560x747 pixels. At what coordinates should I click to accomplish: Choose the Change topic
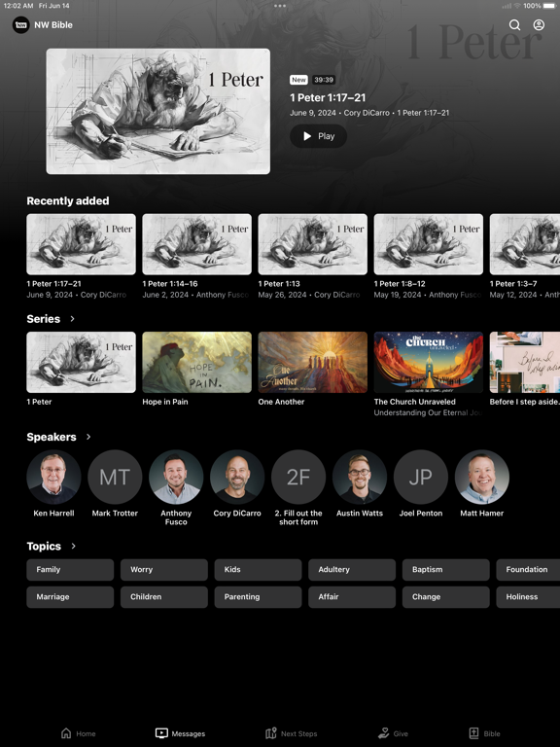pos(445,597)
